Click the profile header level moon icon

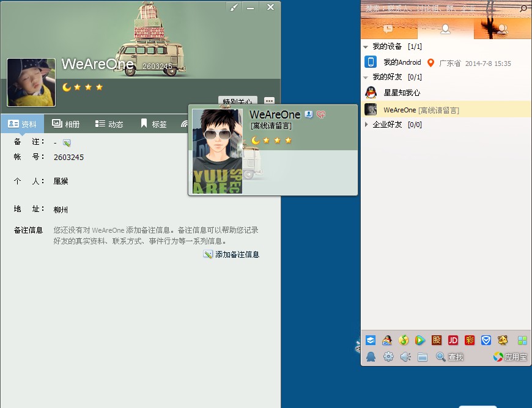pos(67,87)
